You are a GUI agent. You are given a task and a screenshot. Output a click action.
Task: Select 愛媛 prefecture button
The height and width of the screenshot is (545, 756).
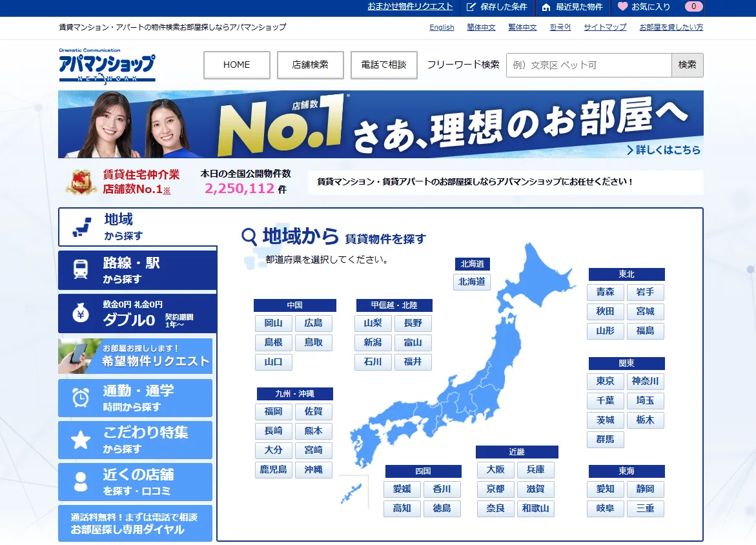point(402,489)
